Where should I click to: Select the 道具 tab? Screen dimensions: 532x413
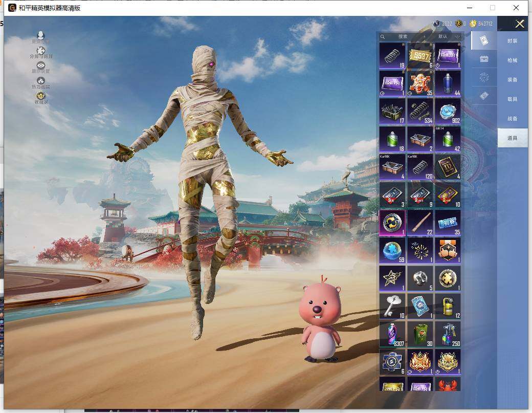click(513, 138)
